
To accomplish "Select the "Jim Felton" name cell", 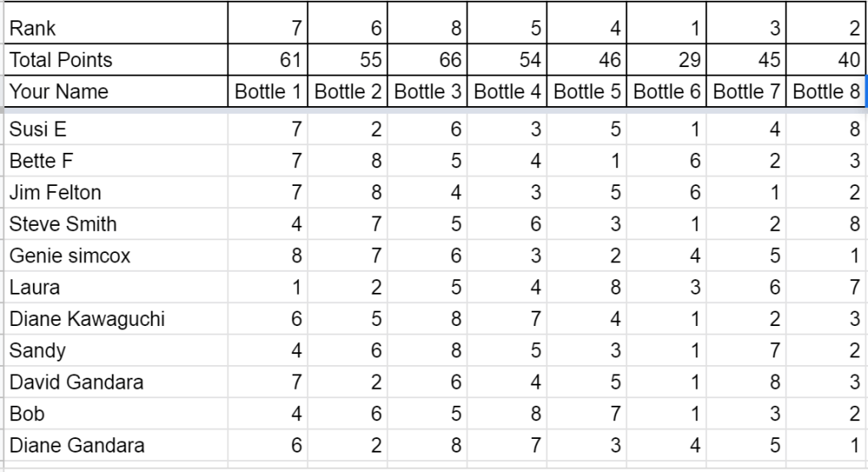I will (115, 193).
